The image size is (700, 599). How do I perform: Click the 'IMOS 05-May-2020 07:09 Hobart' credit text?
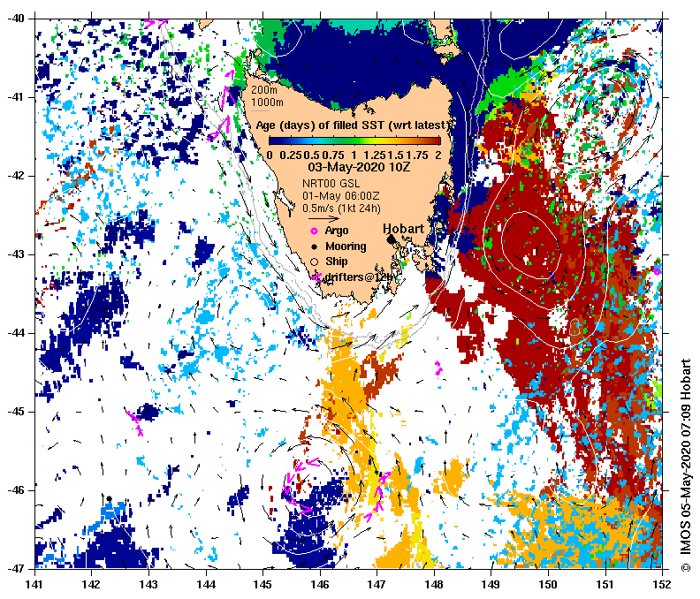686,465
